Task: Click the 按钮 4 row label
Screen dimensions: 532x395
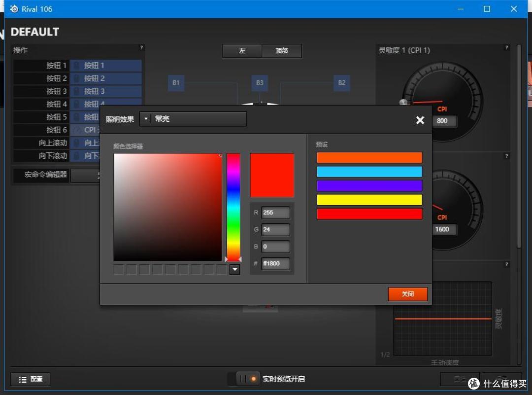Action: [x=56, y=104]
